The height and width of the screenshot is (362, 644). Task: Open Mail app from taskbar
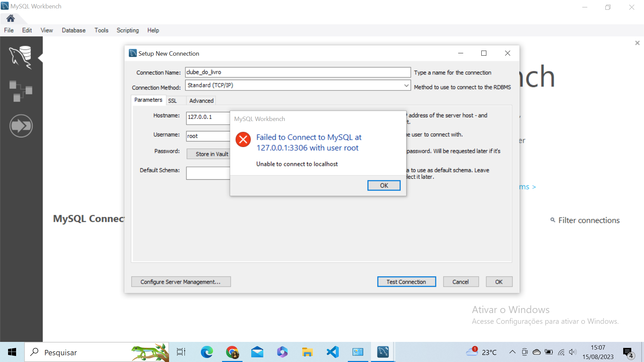[x=257, y=352]
